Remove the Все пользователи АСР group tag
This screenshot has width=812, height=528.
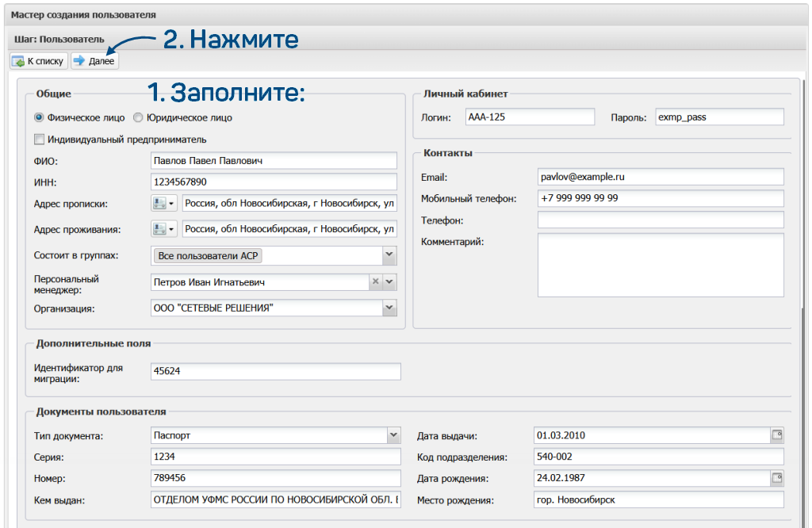(209, 256)
